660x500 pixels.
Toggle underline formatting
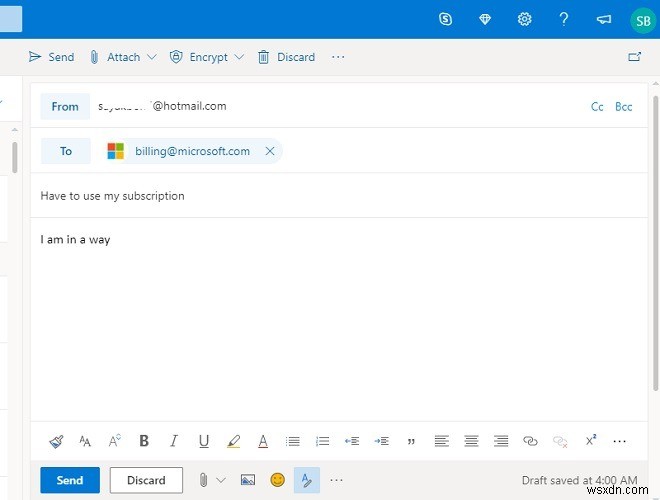[x=204, y=441]
